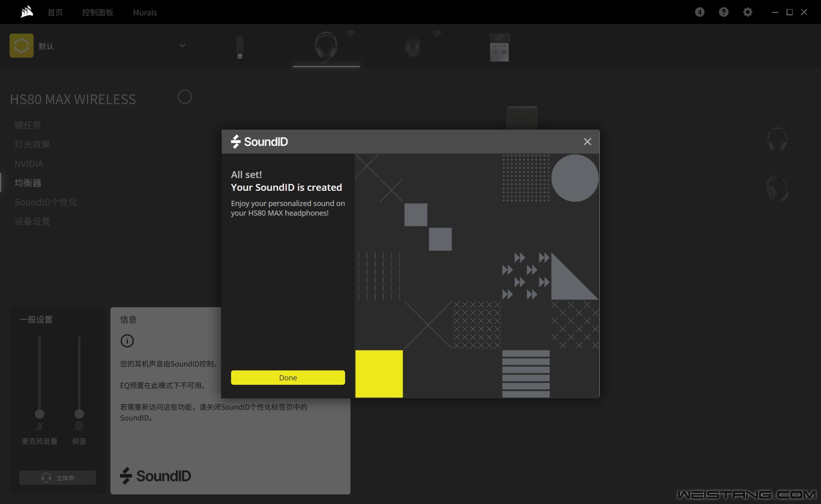Click the 默认 profile name

coord(46,46)
